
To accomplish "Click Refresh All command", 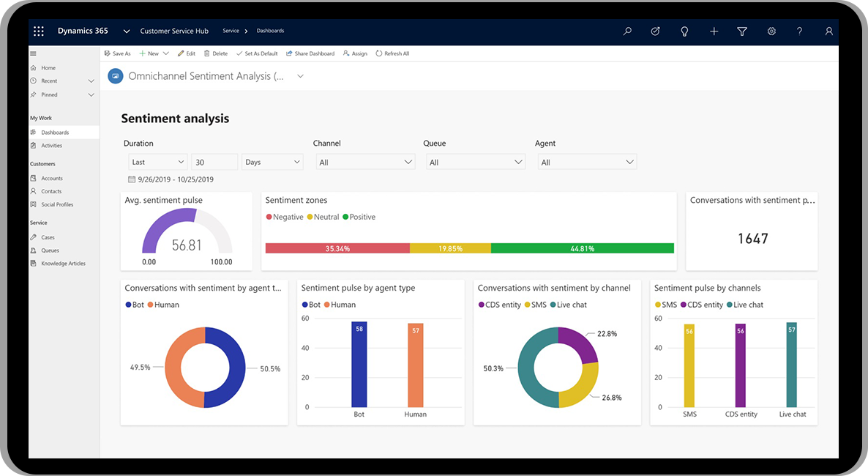I will [392, 53].
